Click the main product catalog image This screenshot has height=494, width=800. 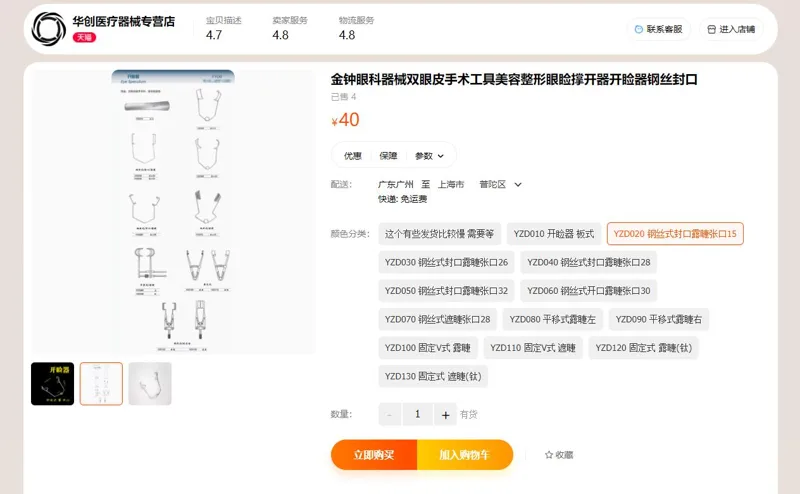click(x=173, y=211)
